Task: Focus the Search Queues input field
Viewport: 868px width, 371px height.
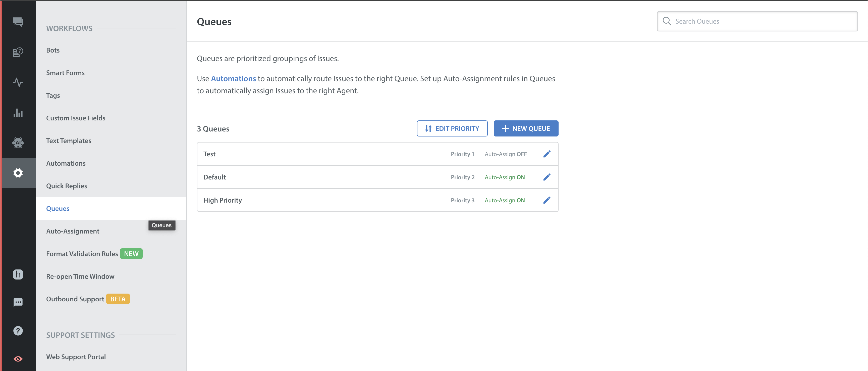Action: click(x=757, y=21)
